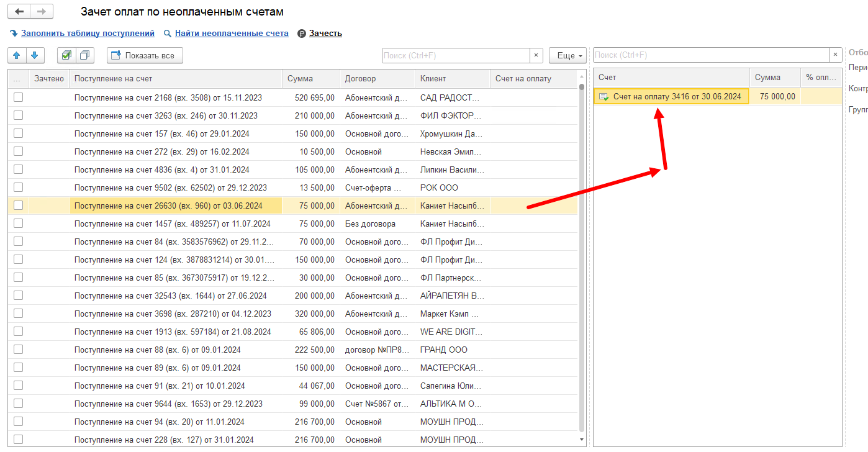The height and width of the screenshot is (452, 868).
Task: Sort by Счет на оплату column header
Action: [x=533, y=79]
